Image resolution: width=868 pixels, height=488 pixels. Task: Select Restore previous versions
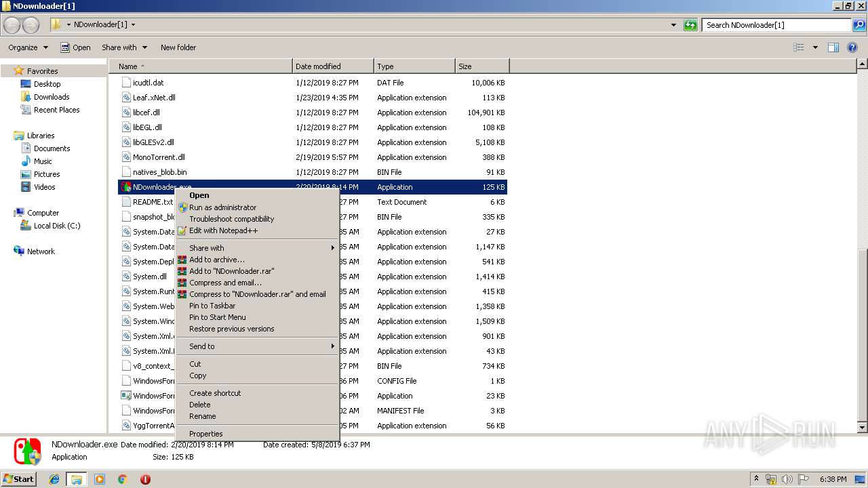click(x=257, y=329)
